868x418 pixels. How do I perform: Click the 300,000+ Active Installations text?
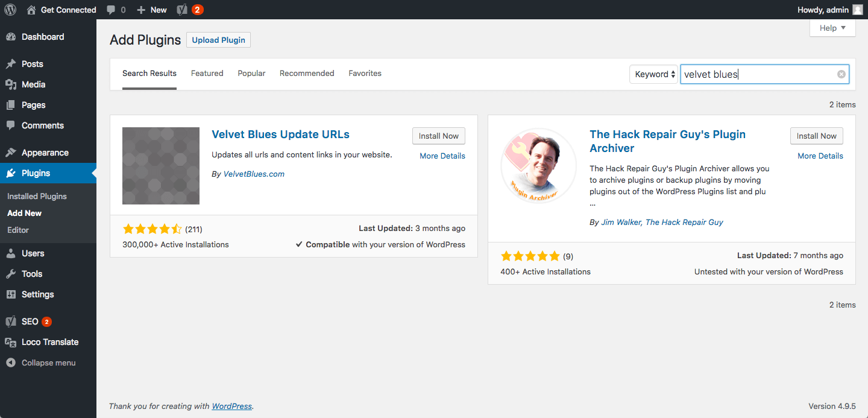(175, 244)
